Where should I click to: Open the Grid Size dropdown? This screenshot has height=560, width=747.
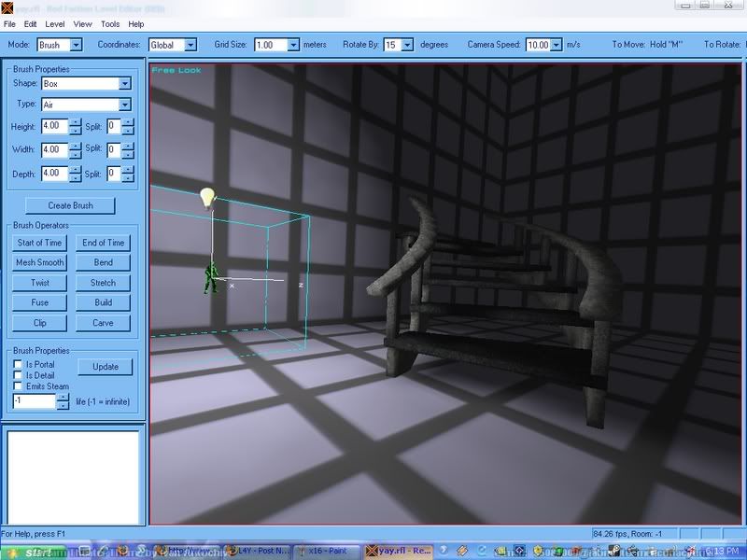[x=293, y=45]
